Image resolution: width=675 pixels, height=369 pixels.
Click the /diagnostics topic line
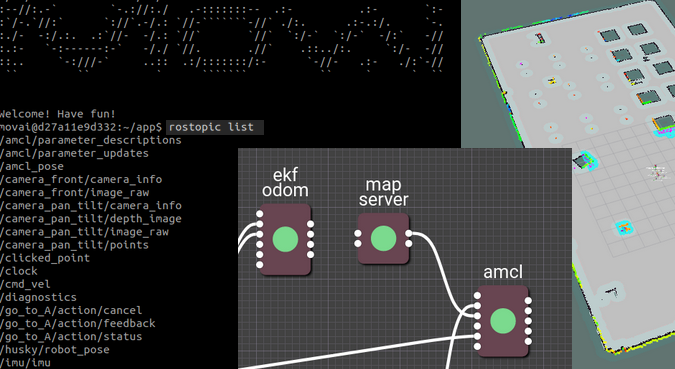coord(38,297)
